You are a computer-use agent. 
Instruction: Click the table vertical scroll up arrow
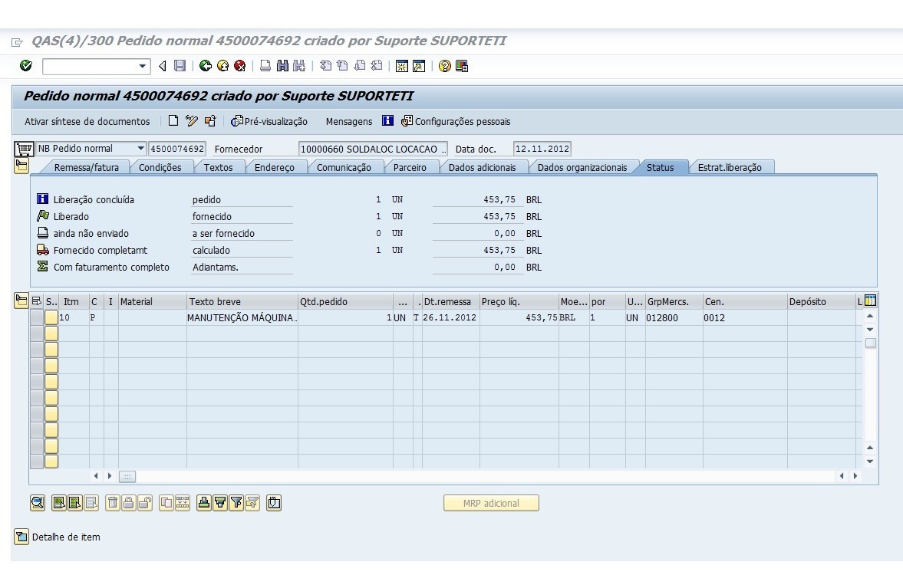[870, 317]
